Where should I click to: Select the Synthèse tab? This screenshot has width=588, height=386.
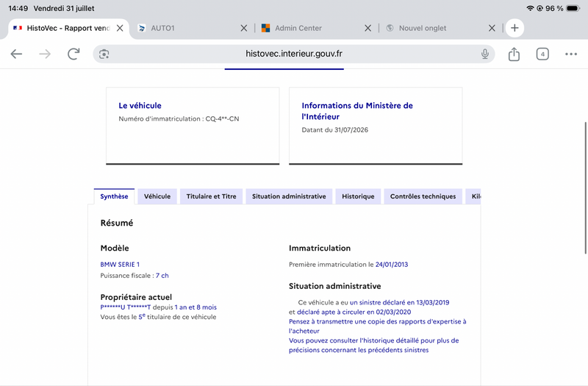pos(114,196)
